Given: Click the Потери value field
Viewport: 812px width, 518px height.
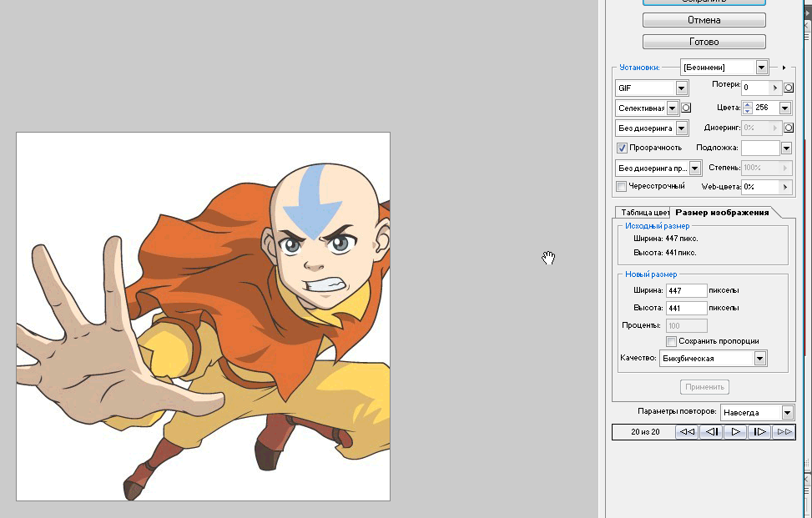Looking at the screenshot, I should [757, 88].
